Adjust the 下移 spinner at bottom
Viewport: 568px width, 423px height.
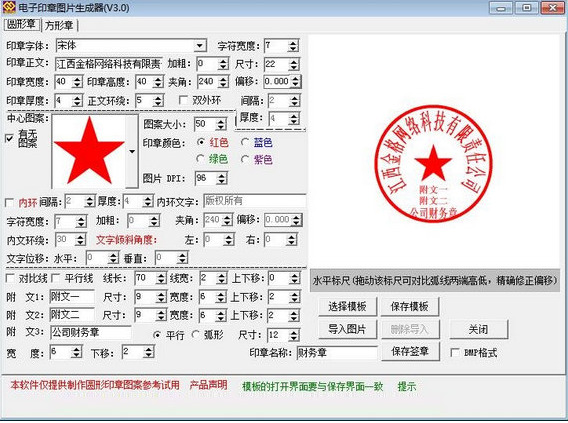tap(138, 351)
